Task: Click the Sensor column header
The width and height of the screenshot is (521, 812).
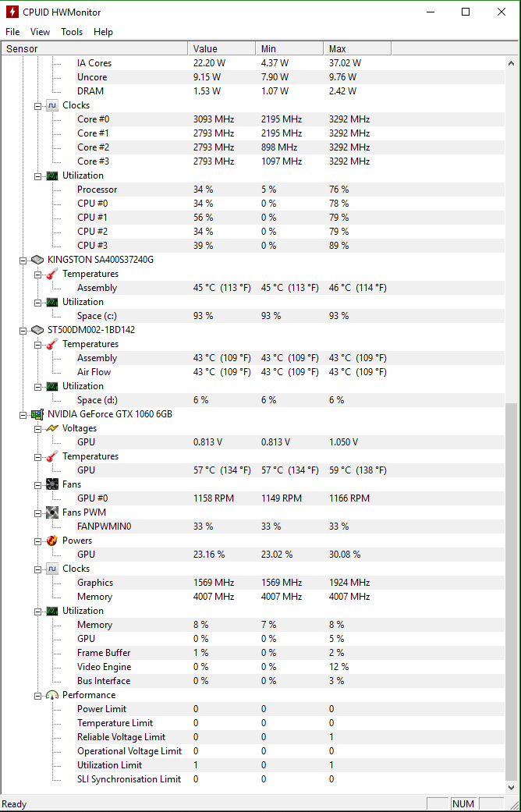Action: [94, 48]
